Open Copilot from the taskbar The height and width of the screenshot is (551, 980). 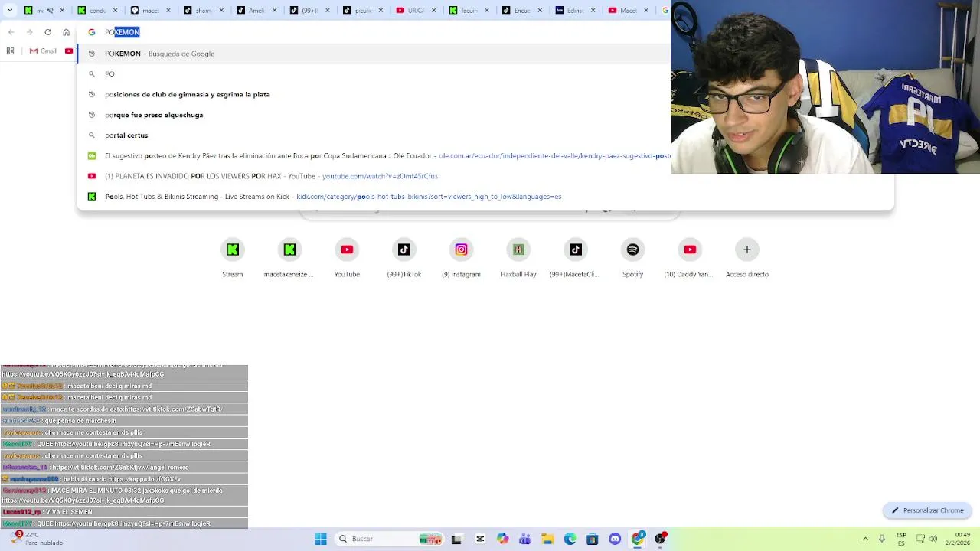tap(502, 539)
